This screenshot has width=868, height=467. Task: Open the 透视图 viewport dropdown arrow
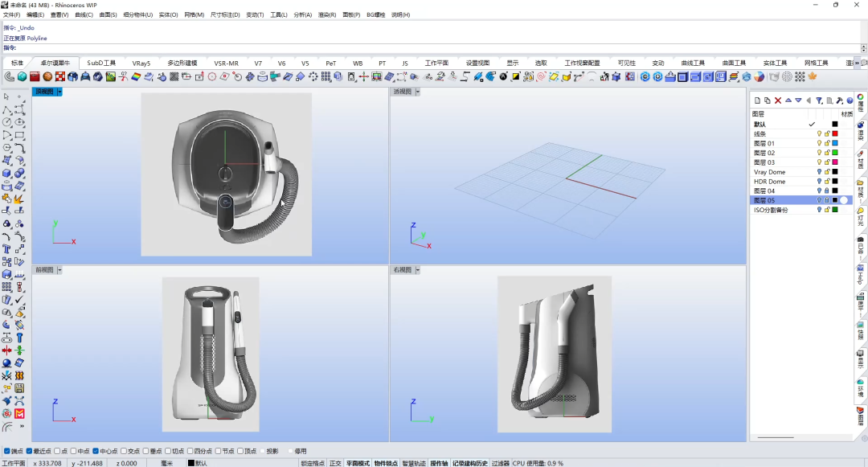coord(417,92)
